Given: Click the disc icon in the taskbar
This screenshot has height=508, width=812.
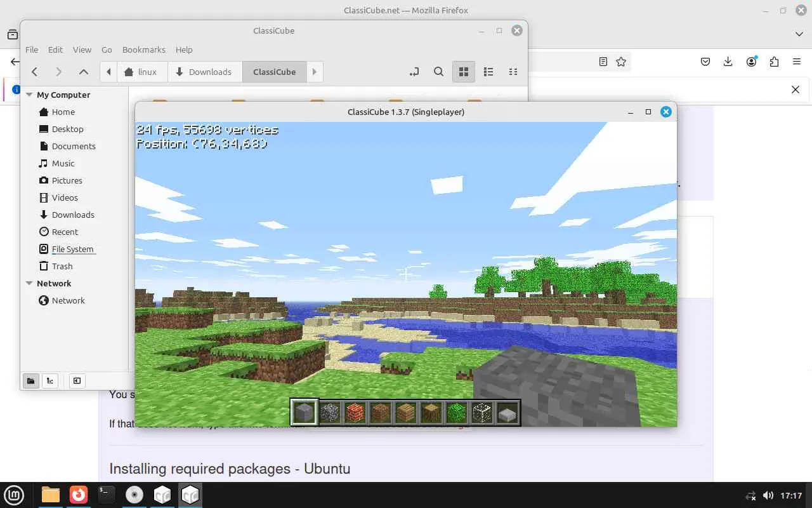Looking at the screenshot, I should click(134, 495).
